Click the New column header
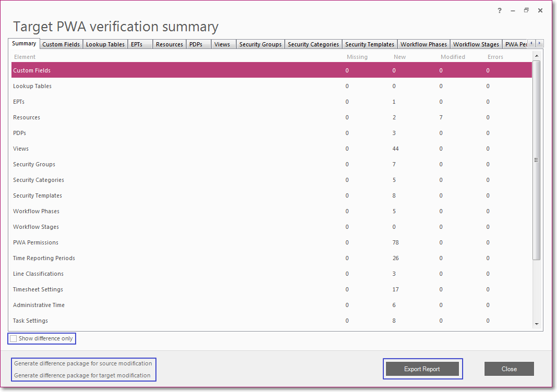The width and height of the screenshot is (557, 392). tap(399, 57)
